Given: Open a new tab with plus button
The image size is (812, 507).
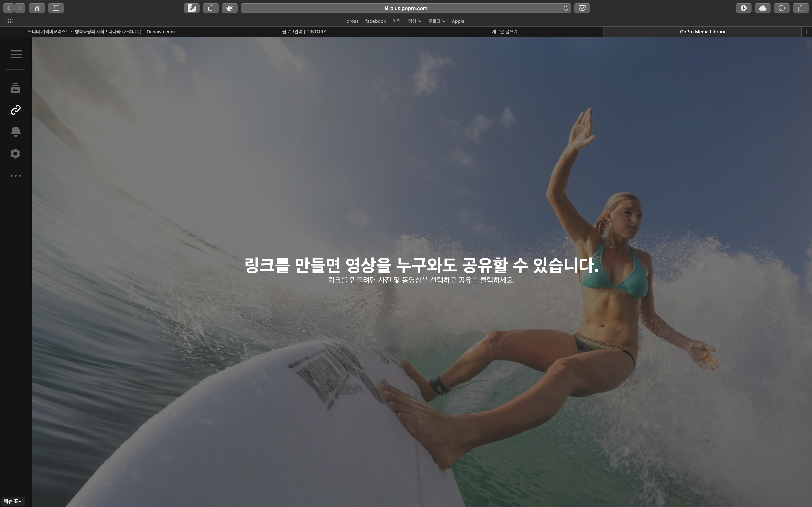Looking at the screenshot, I should [x=807, y=32].
